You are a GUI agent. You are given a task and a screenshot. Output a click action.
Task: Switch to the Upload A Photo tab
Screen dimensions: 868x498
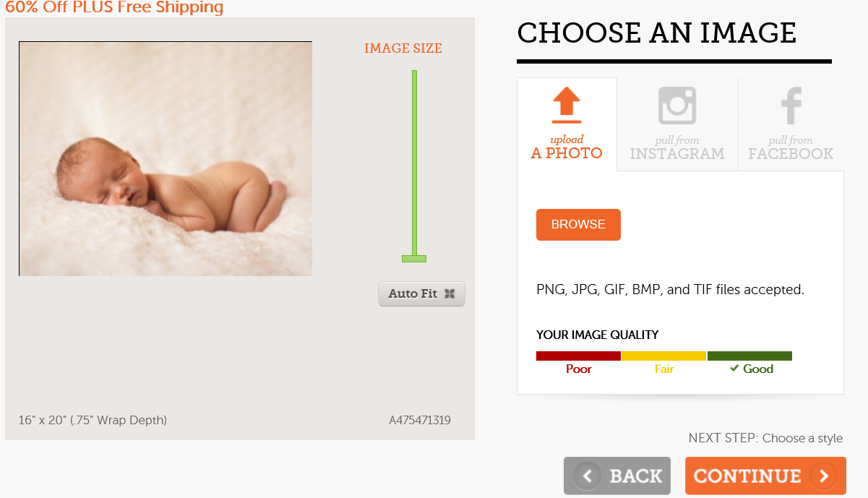[x=567, y=124]
